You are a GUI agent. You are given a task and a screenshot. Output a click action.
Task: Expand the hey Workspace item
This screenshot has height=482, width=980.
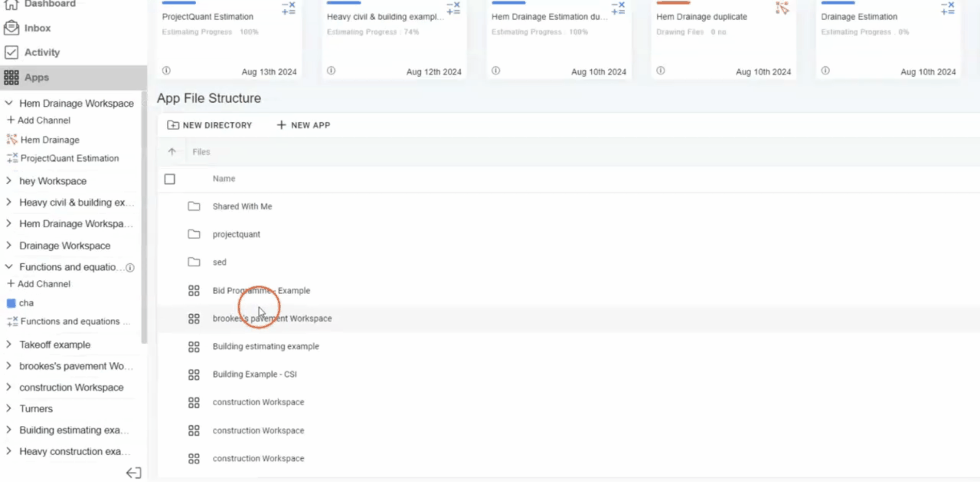8,181
